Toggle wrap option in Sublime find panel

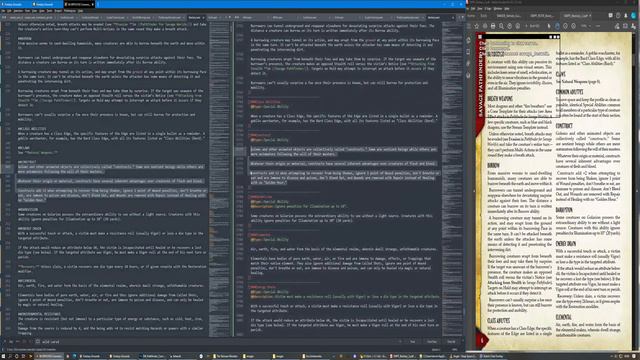tap(24, 342)
